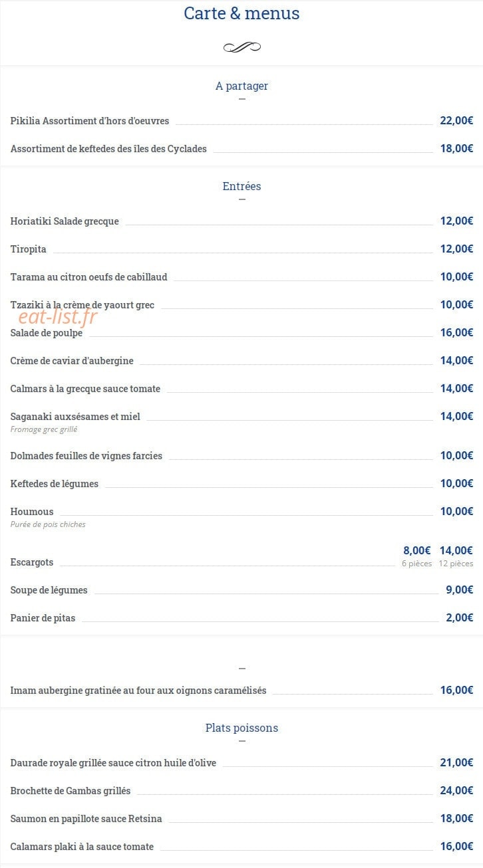Screen dimensions: 483x868
Task: Click Crème de caviar d'aubergine item
Action: click(72, 361)
